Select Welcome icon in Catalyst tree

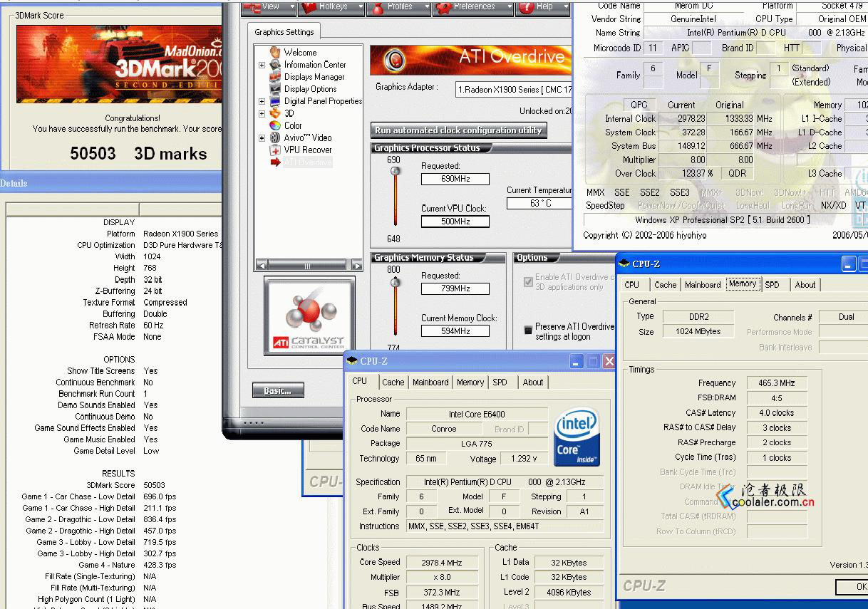pos(275,52)
